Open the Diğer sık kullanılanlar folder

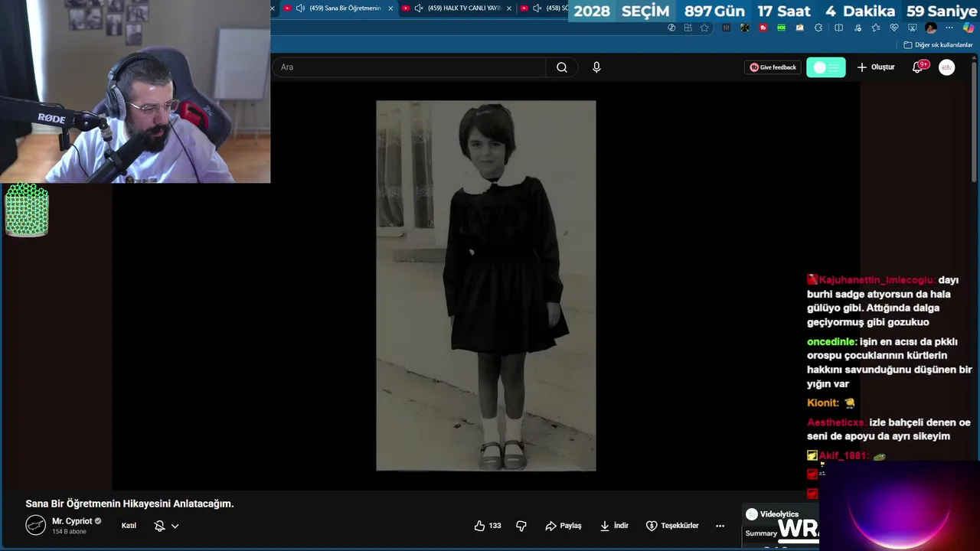coord(939,45)
